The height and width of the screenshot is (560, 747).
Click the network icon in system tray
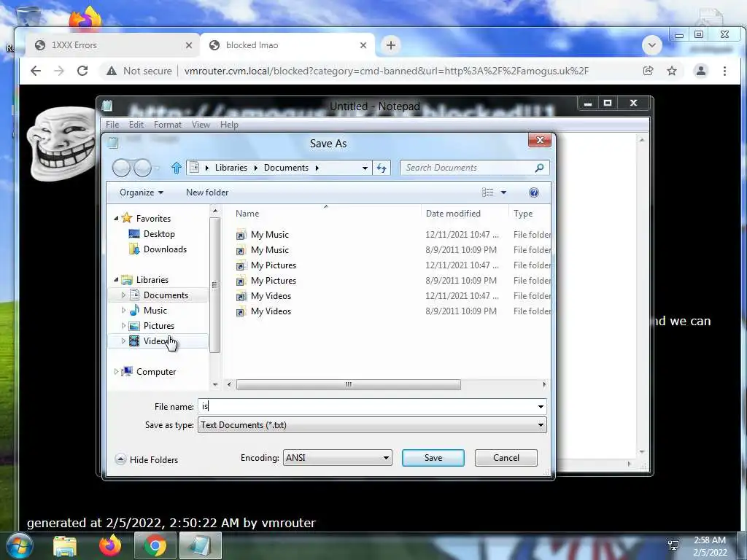point(673,545)
